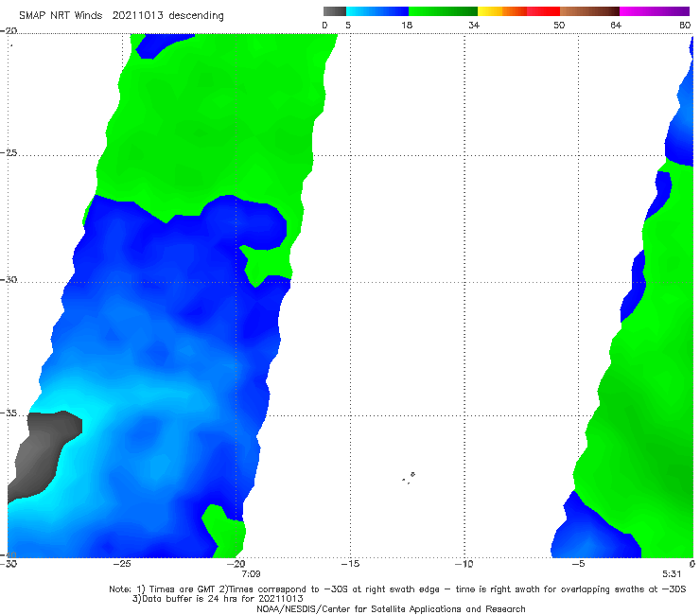Click the title text 'SMAP NRT Winds 20211013 descending'
Screen dimensions: 700x615
tap(121, 15)
